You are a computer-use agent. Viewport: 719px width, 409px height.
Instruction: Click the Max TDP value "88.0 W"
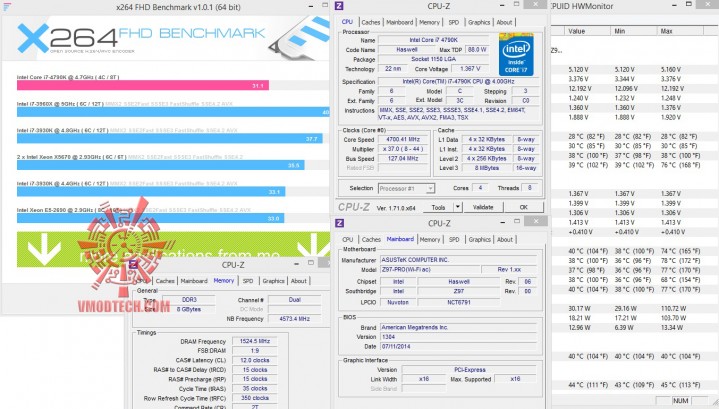pos(477,50)
